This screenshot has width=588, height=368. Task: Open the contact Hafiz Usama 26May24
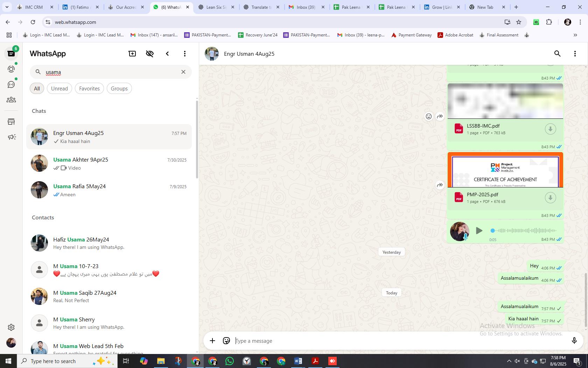(109, 243)
